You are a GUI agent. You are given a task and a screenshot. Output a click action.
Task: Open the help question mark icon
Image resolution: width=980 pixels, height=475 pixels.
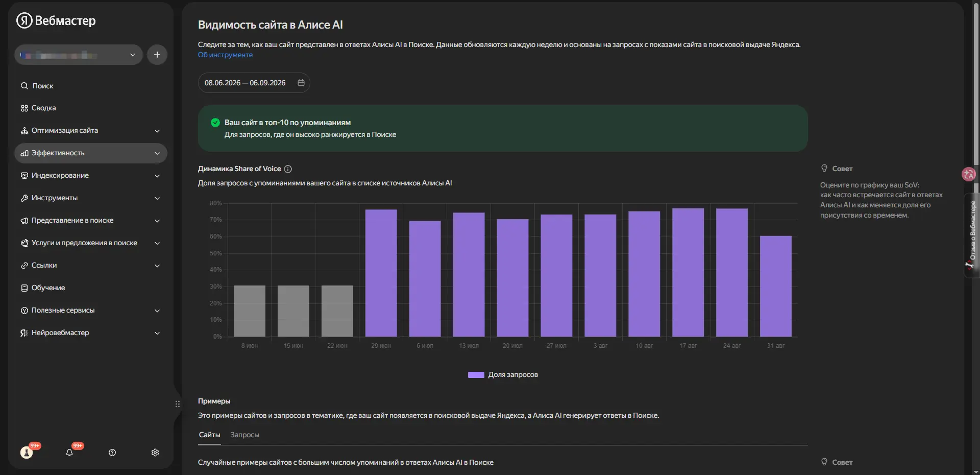point(112,453)
